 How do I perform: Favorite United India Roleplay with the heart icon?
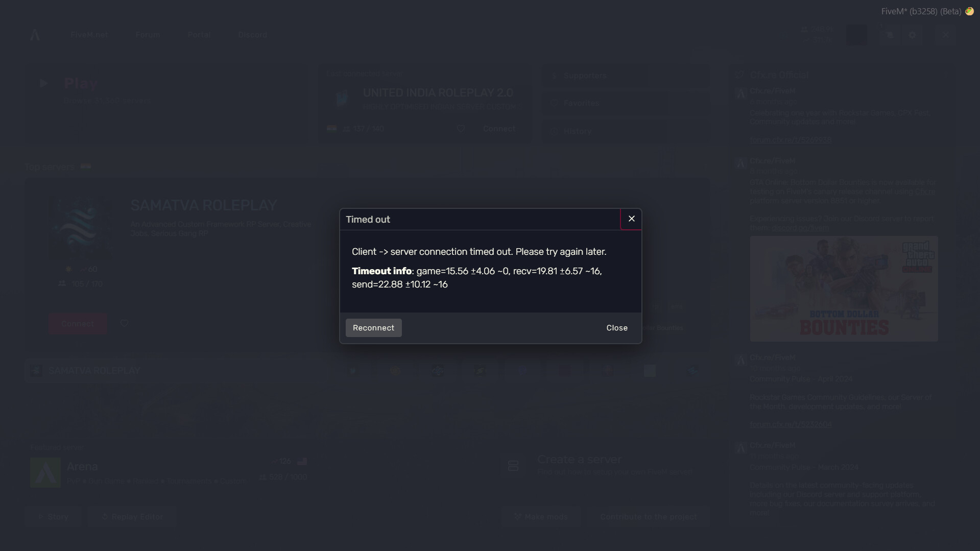(461, 129)
